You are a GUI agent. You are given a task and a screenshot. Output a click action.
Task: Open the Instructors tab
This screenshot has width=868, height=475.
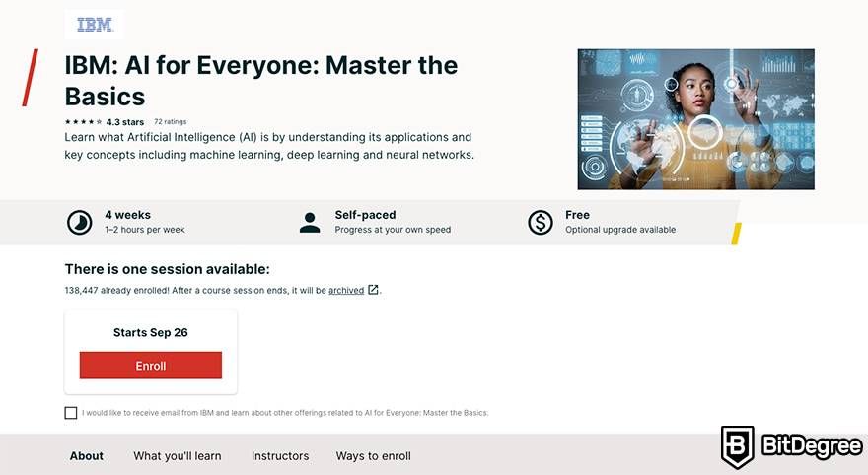click(280, 456)
